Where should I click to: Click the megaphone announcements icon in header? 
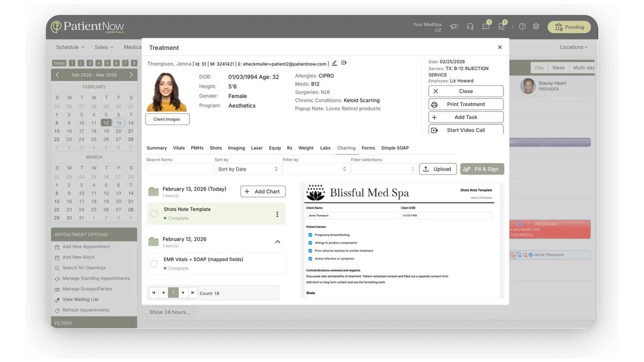(454, 26)
